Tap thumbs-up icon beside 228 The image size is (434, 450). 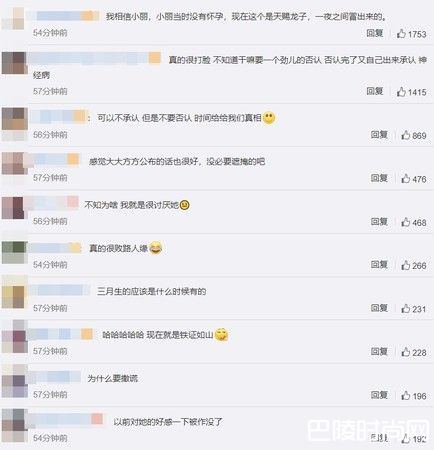(406, 352)
